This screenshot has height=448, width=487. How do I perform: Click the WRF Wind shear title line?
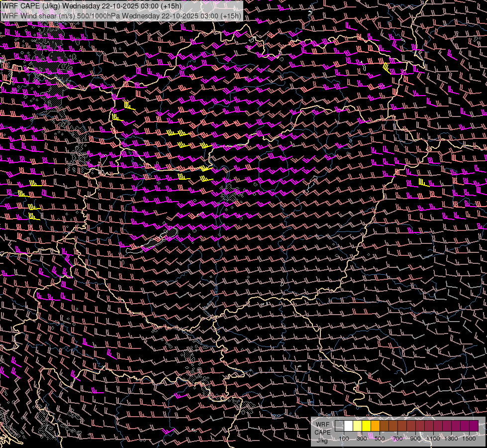point(121,16)
